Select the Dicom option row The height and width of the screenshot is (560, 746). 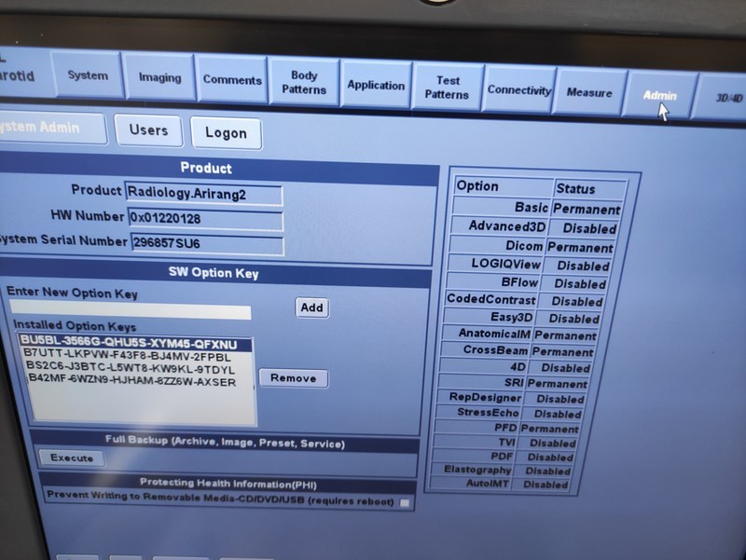tap(532, 246)
